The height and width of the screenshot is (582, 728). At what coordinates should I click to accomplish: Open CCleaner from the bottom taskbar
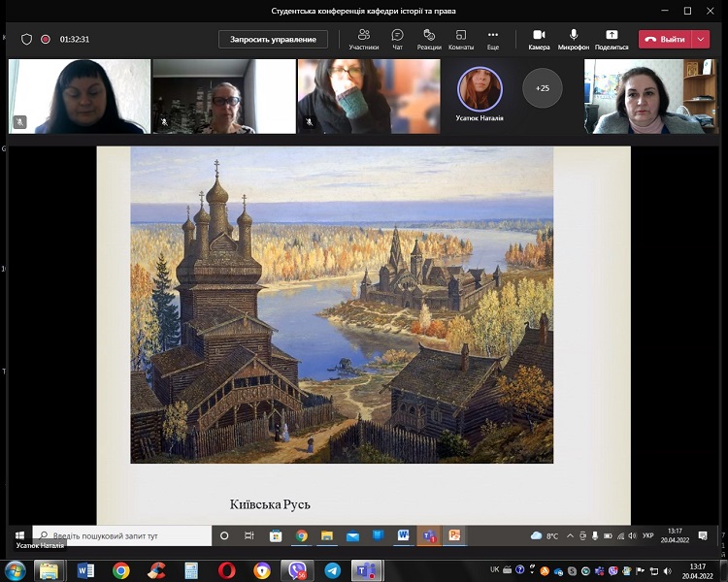156,570
